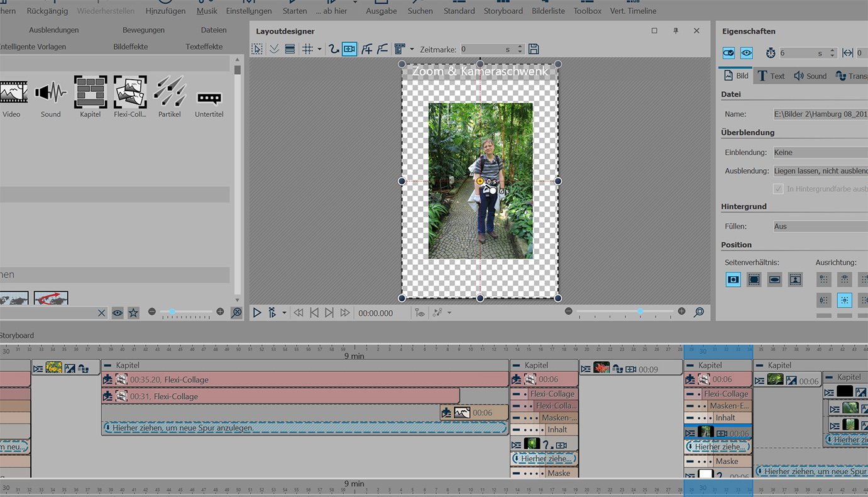The height and width of the screenshot is (497, 868).
Task: Toggle the camera pan mode button
Action: pyautogui.click(x=349, y=49)
